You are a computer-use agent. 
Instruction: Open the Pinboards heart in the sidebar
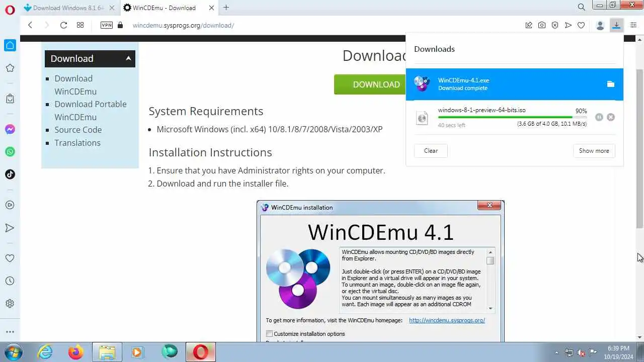(x=10, y=258)
